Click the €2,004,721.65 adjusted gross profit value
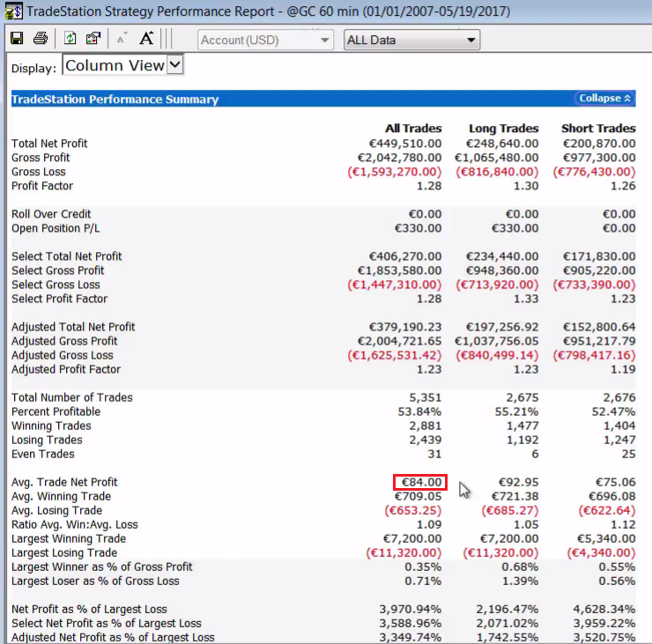This screenshot has height=644, width=652. click(400, 341)
